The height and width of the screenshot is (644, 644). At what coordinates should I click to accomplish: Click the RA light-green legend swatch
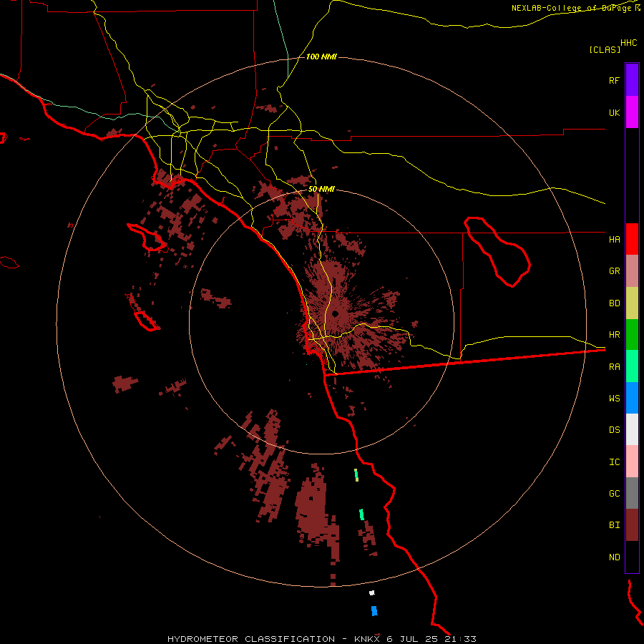click(632, 366)
